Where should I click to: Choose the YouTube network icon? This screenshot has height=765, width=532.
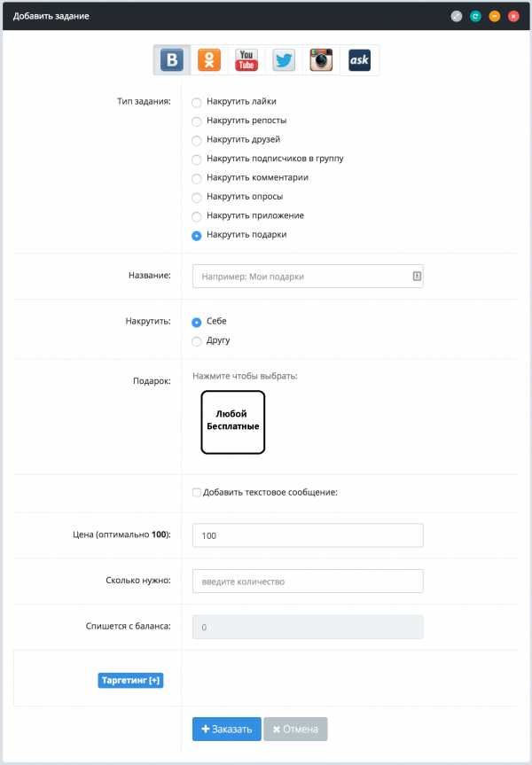pyautogui.click(x=246, y=60)
